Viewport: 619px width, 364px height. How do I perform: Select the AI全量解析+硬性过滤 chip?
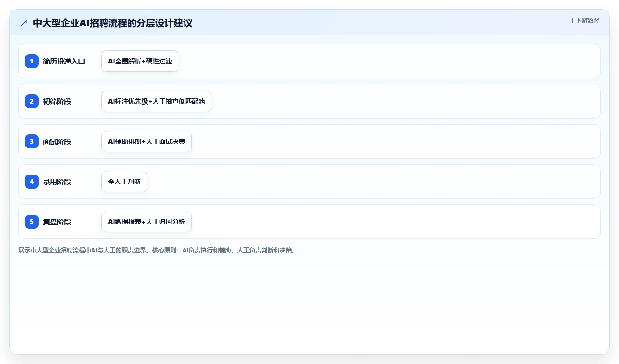click(140, 61)
